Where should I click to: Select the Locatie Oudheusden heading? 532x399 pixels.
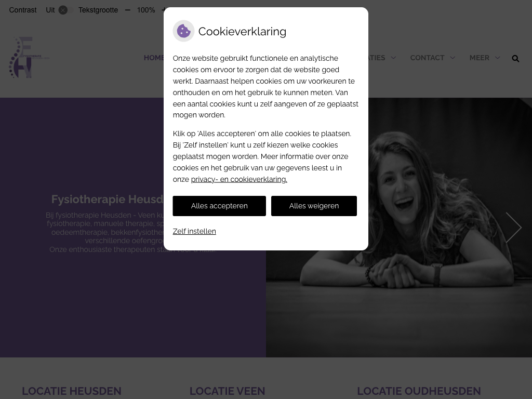tap(419, 391)
